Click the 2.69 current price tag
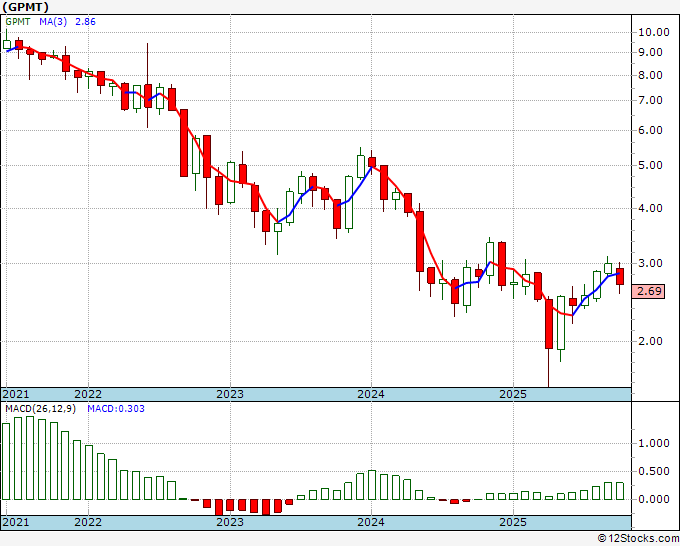The width and height of the screenshot is (680, 546). pos(649,291)
